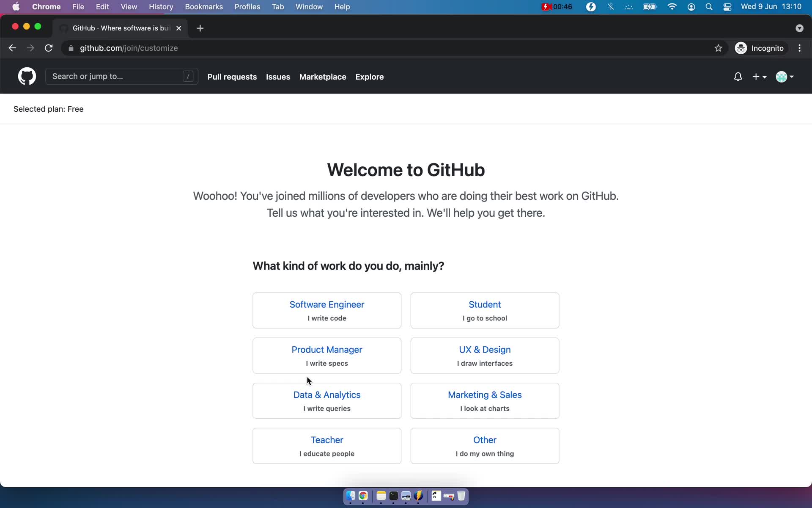Bookmark this page with the star
This screenshot has height=508, width=812.
[x=718, y=48]
